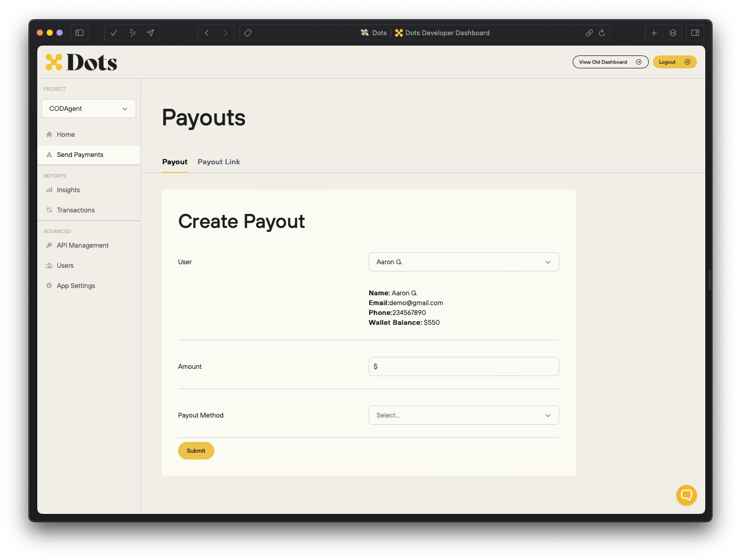Open Insights via the bar chart icon

click(49, 190)
